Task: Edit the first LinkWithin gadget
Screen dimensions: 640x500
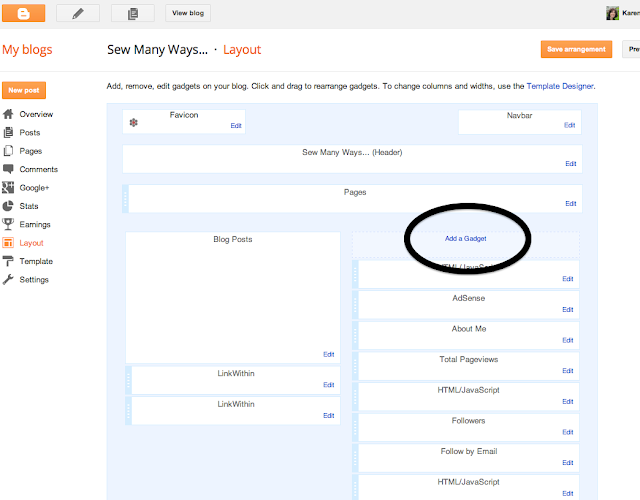Action: [329, 385]
